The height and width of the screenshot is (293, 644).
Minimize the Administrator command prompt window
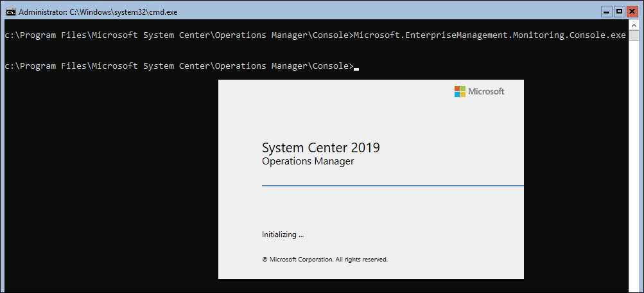(x=607, y=12)
